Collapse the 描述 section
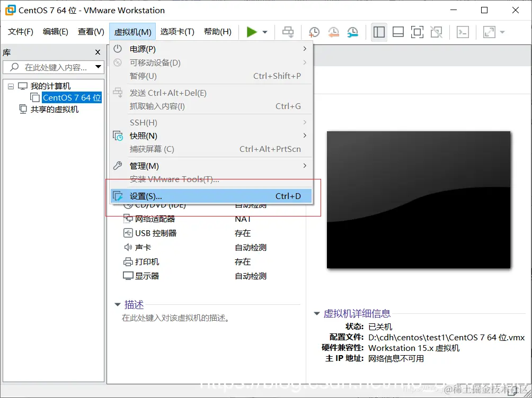Viewport: 532px width, 398px height. (118, 304)
